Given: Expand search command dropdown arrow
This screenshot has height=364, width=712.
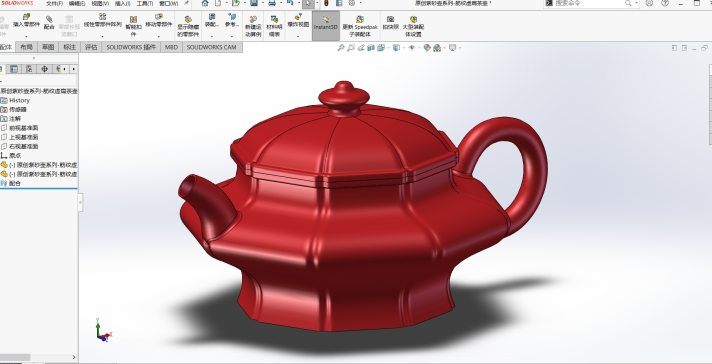Looking at the screenshot, I should (637, 3).
